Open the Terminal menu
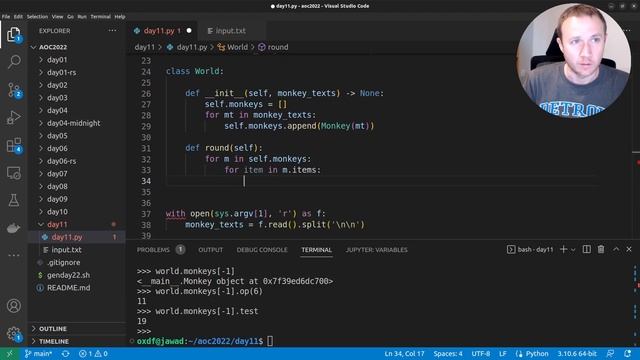 click(x=100, y=17)
